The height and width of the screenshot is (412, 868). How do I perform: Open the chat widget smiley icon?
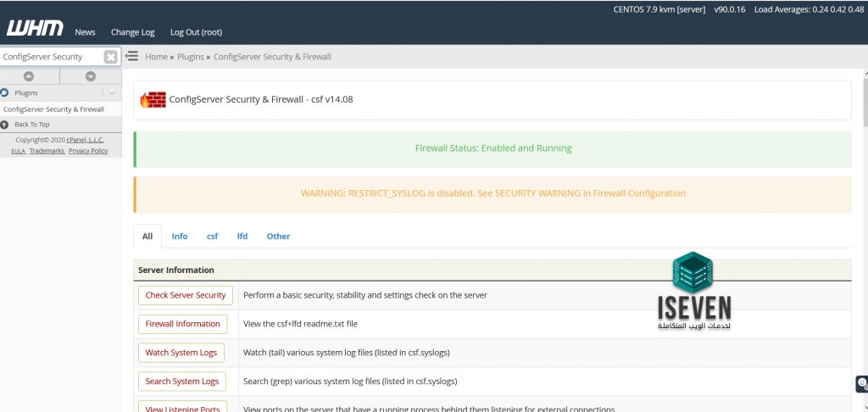pyautogui.click(x=862, y=382)
